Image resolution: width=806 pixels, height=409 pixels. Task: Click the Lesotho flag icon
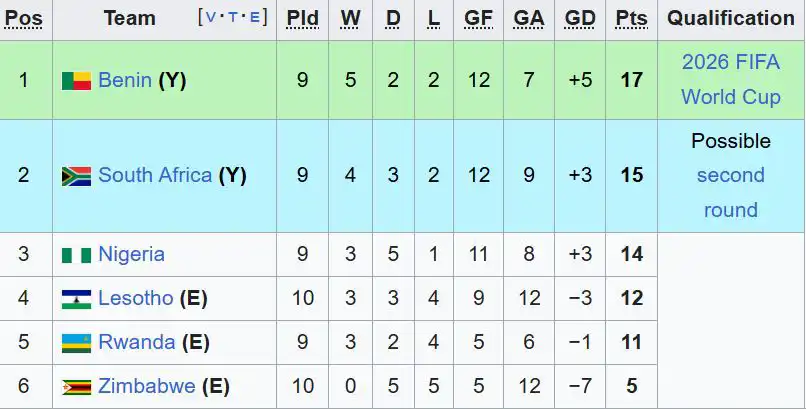77,298
